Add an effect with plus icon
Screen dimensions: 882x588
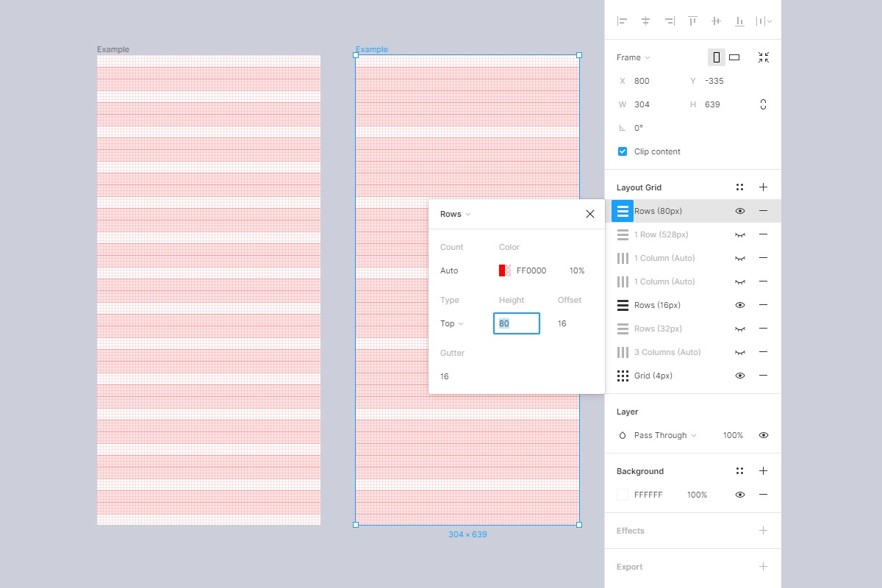click(x=764, y=531)
